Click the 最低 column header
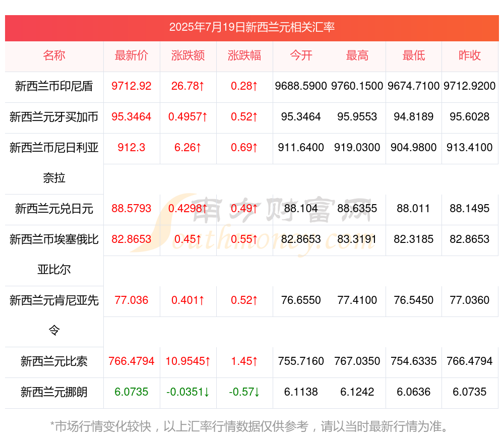This screenshot has height=442, width=504. [x=414, y=55]
